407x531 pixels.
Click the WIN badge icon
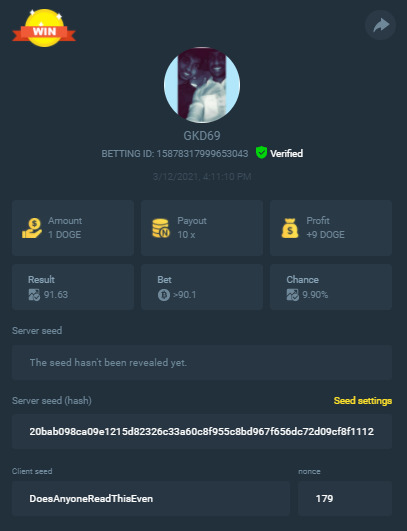(44, 28)
